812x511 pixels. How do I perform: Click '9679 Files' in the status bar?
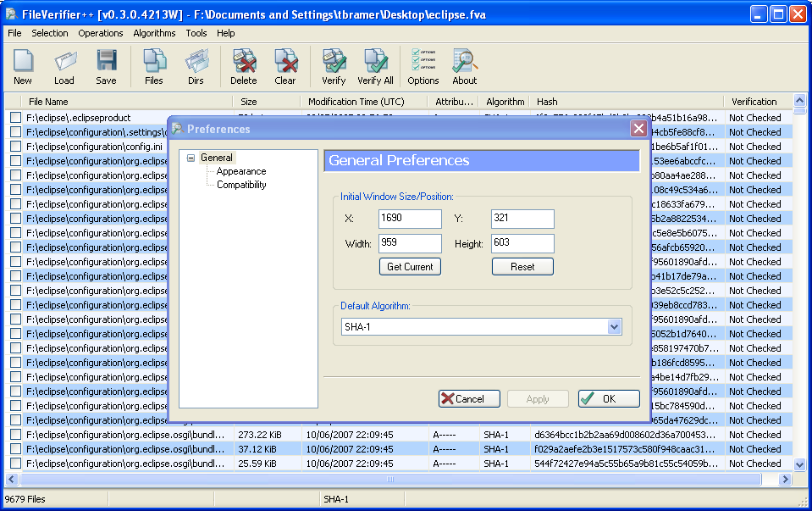pyautogui.click(x=25, y=500)
